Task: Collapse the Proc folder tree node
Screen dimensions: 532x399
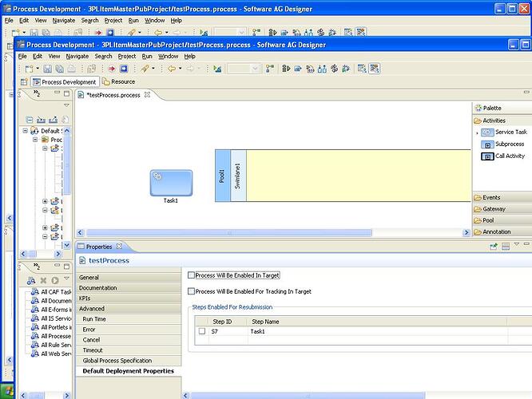Action: [35, 140]
